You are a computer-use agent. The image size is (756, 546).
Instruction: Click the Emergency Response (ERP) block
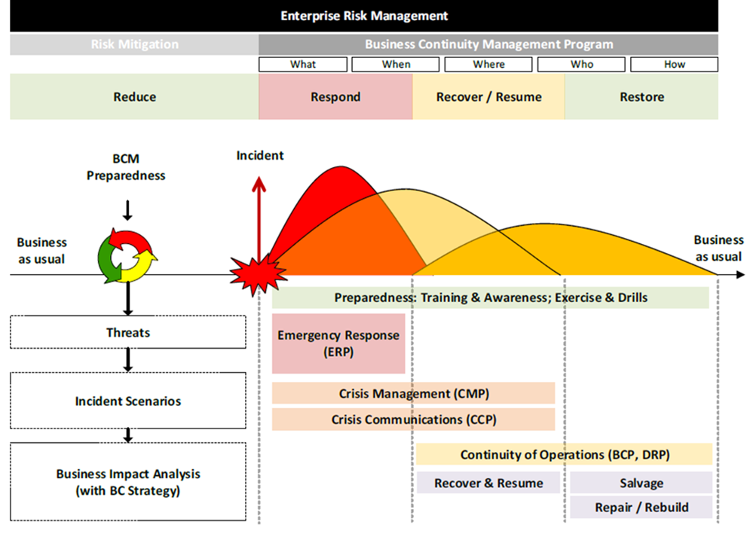(338, 343)
